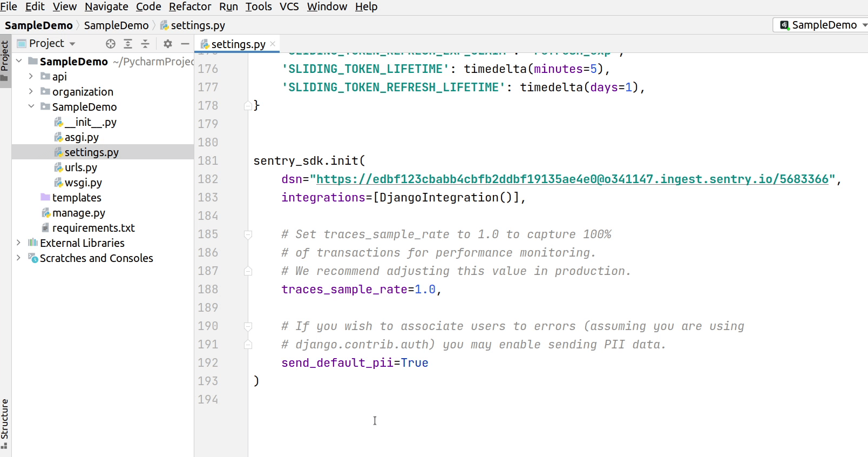Open Project panel settings gear
The width and height of the screenshot is (868, 457).
tap(168, 44)
